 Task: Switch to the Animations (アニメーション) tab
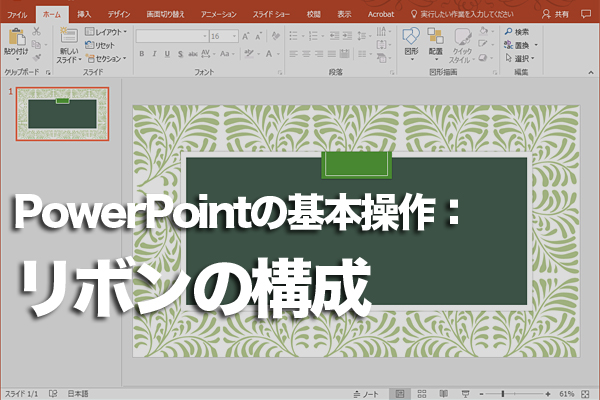point(219,14)
